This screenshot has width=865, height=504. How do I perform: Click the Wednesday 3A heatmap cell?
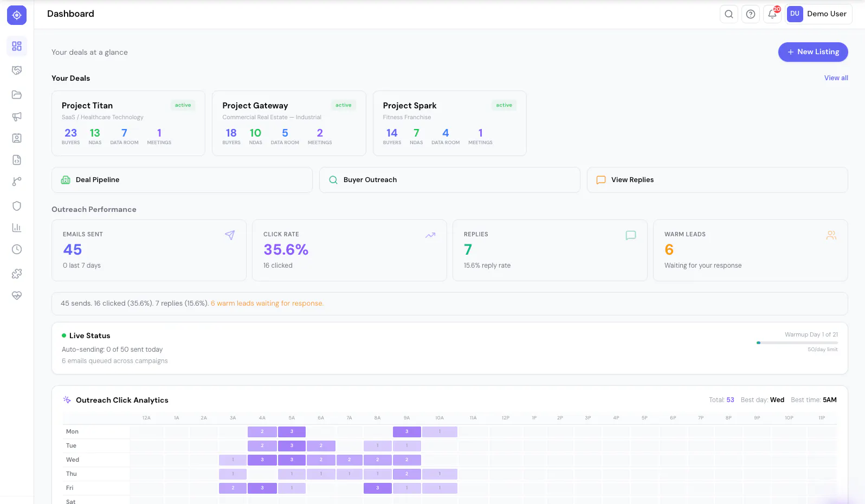(x=233, y=460)
